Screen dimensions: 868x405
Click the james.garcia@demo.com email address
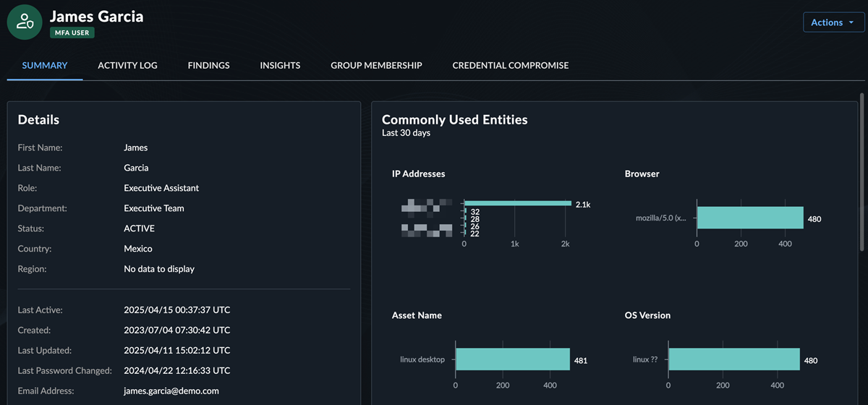tap(171, 391)
